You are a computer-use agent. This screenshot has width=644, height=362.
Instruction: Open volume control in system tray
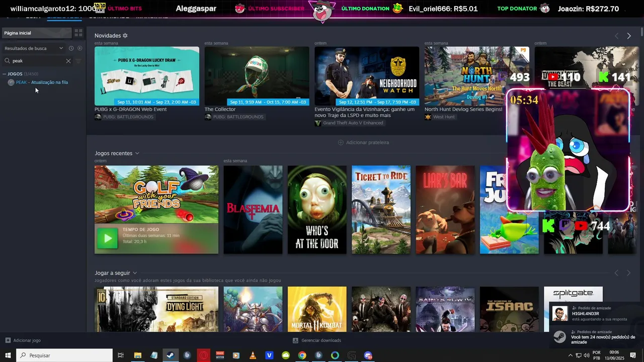pyautogui.click(x=586, y=355)
